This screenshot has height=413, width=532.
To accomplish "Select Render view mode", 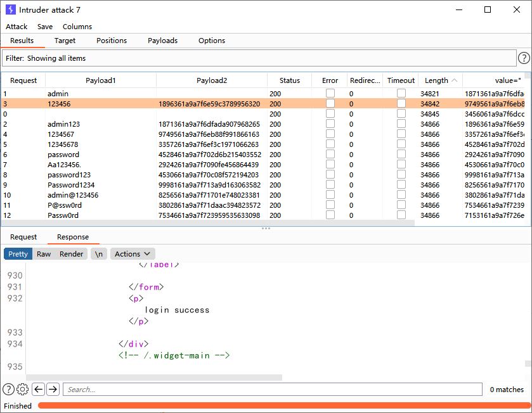I will tap(71, 254).
